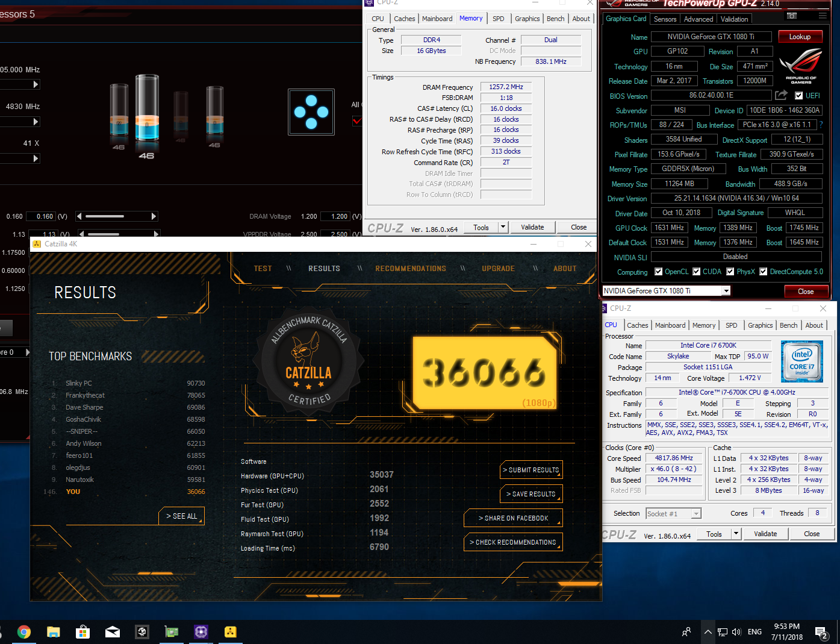Switch to the Mainboard tab in the lower CPU-Z window

pos(670,325)
